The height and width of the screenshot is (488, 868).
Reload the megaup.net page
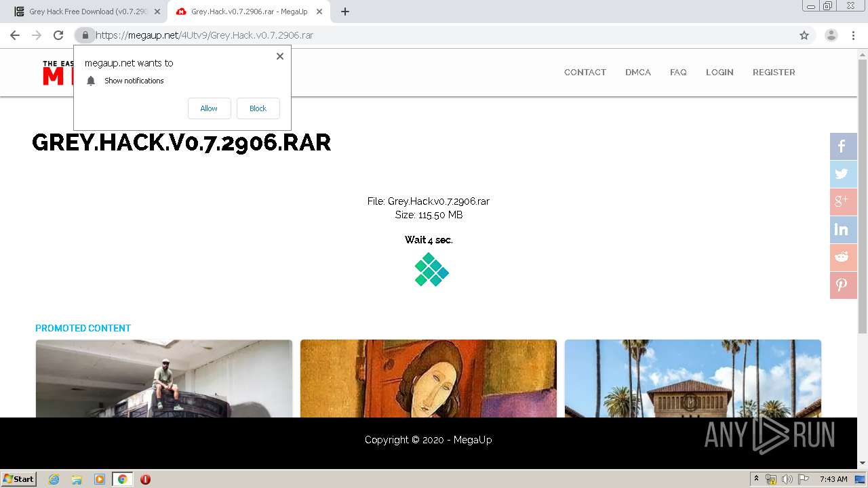pyautogui.click(x=58, y=35)
